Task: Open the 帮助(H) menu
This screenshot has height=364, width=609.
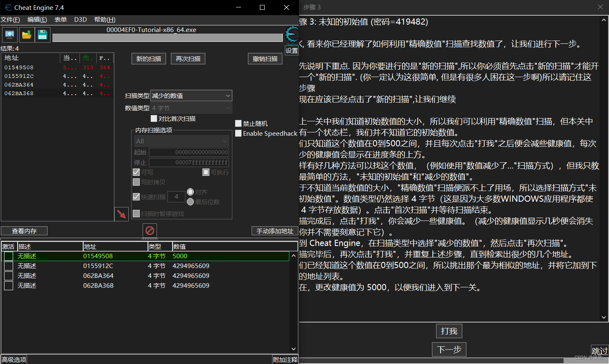Action: point(105,20)
